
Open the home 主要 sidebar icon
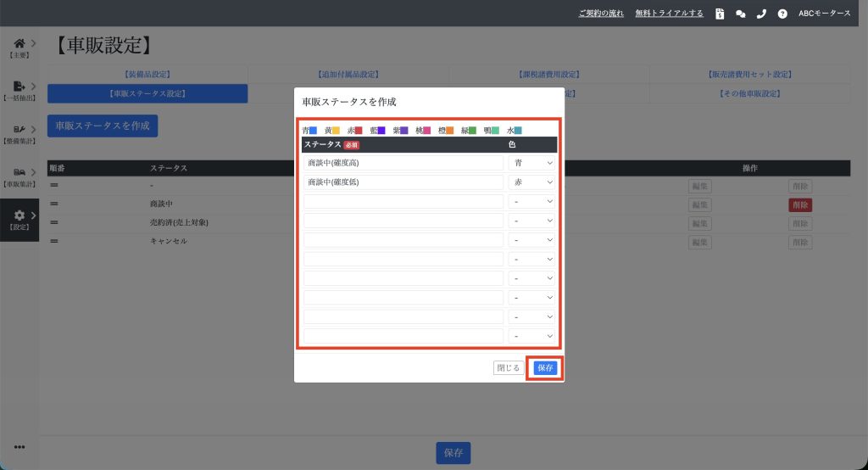click(x=19, y=44)
